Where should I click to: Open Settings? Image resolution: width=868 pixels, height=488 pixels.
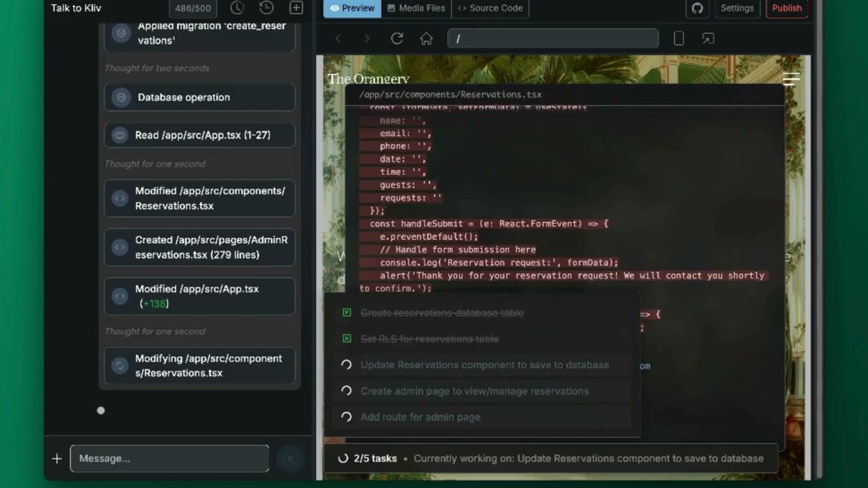click(x=737, y=8)
